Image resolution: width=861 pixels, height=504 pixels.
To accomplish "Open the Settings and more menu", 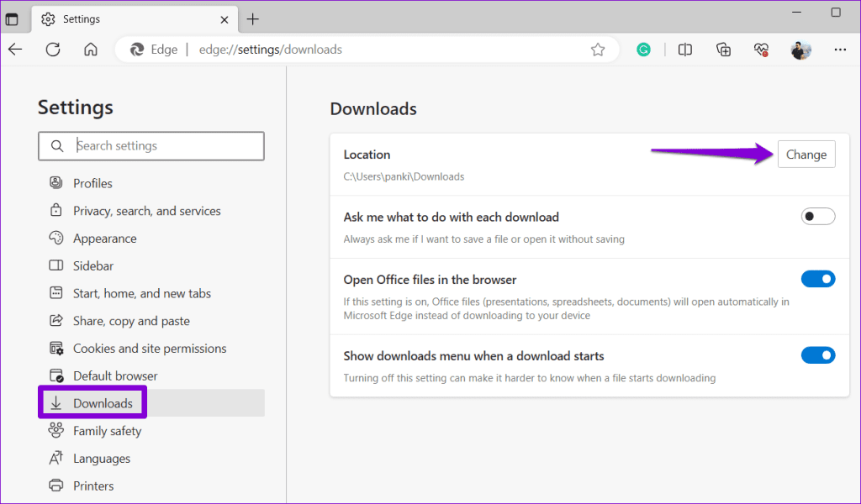I will (x=840, y=50).
